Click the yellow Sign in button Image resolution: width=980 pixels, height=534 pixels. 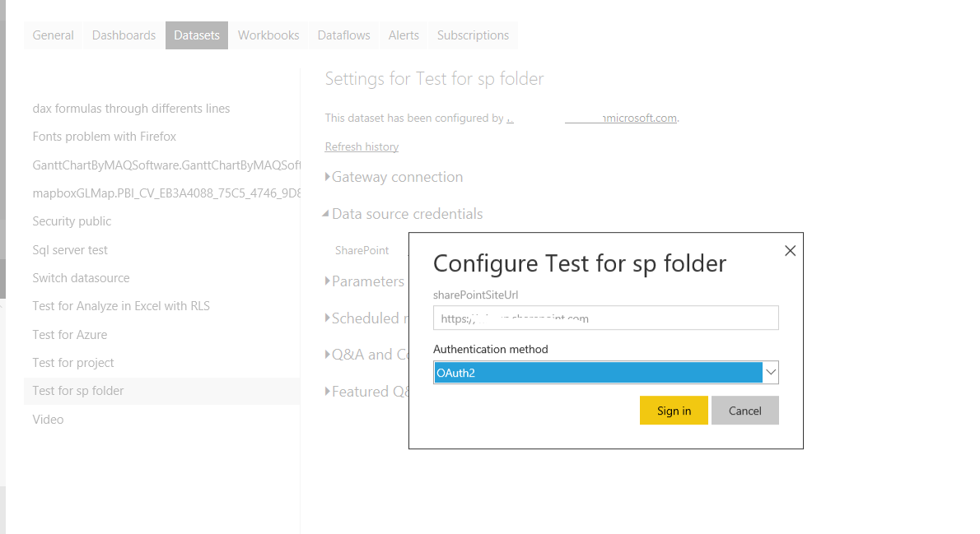674,411
